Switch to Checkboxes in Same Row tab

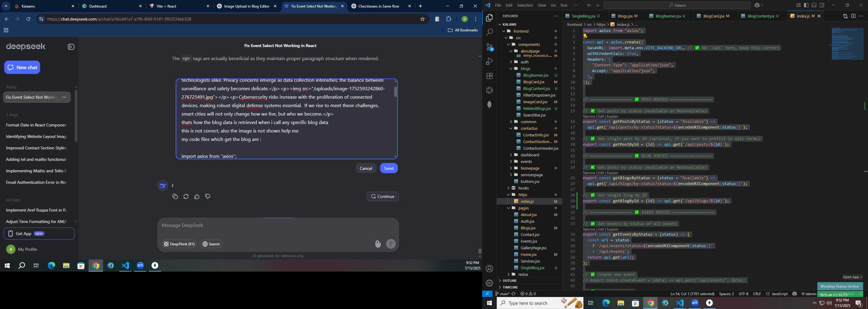pyautogui.click(x=381, y=6)
